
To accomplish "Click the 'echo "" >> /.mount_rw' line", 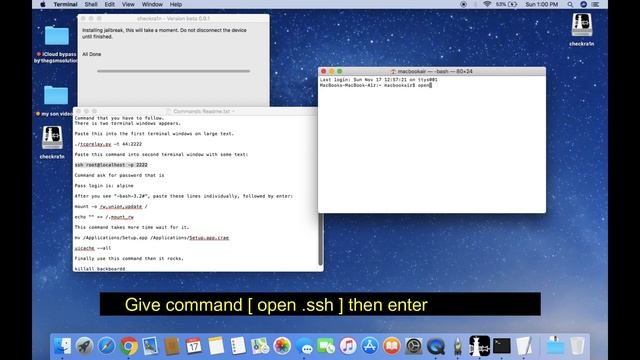I will (x=104, y=217).
